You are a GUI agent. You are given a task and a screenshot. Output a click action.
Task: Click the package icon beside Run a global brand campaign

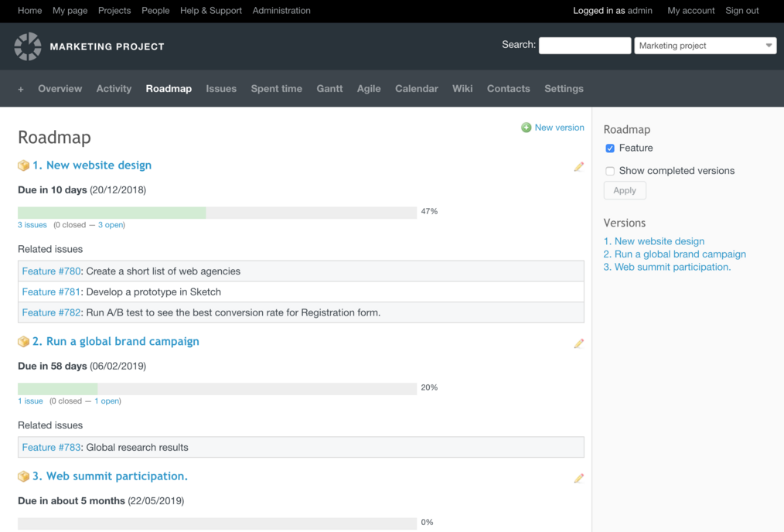[23, 342]
